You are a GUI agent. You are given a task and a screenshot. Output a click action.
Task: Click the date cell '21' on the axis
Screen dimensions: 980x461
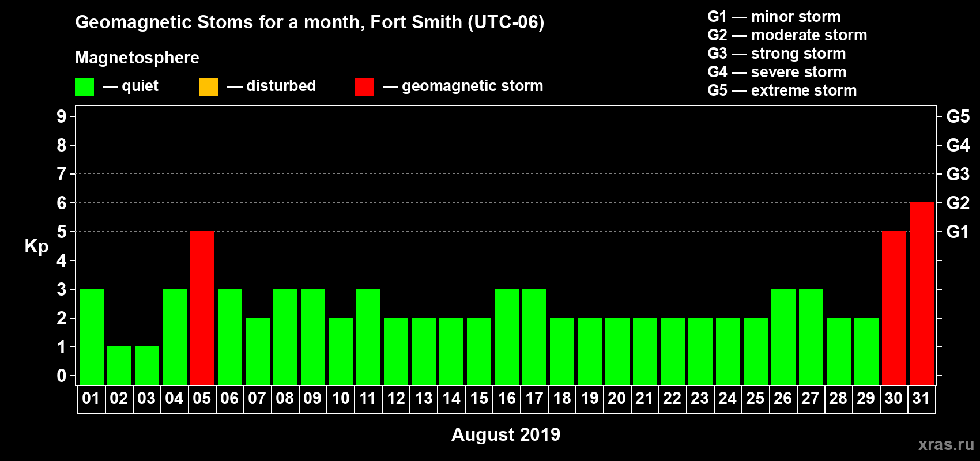coord(645,399)
